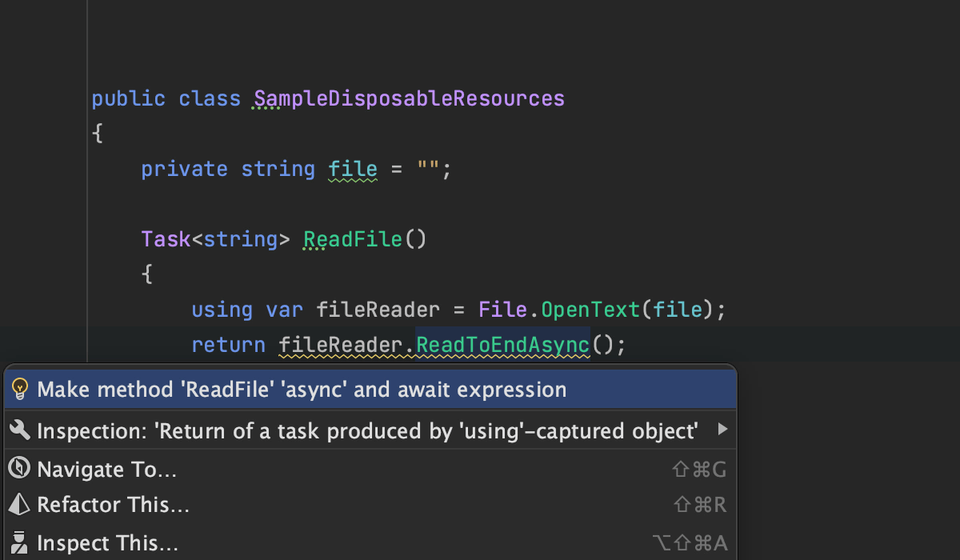
Task: Apply 'Make method ReadFile async' fix
Action: click(302, 390)
